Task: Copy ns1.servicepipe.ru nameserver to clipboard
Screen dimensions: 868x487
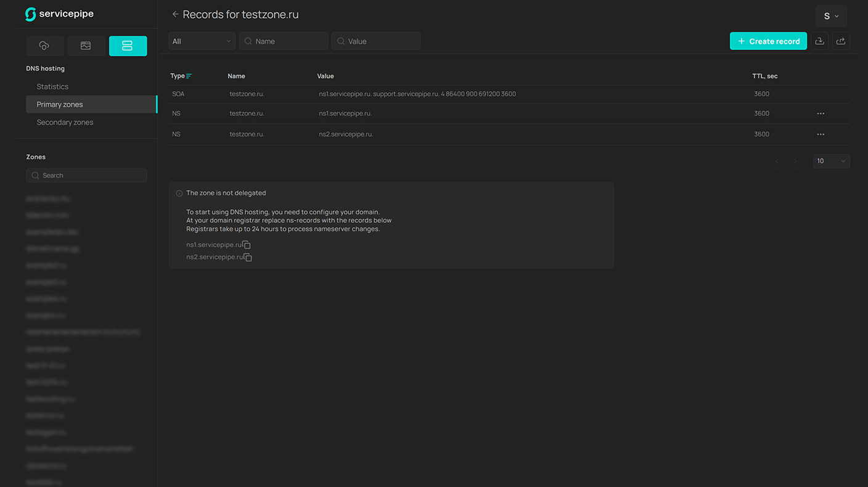Action: click(x=247, y=245)
